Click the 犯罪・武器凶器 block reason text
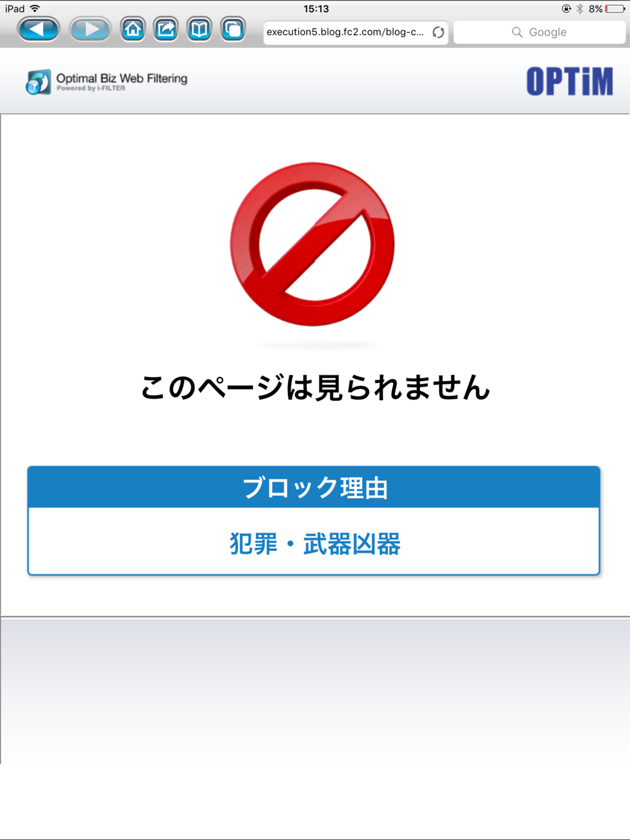This screenshot has height=840, width=630. click(x=314, y=544)
